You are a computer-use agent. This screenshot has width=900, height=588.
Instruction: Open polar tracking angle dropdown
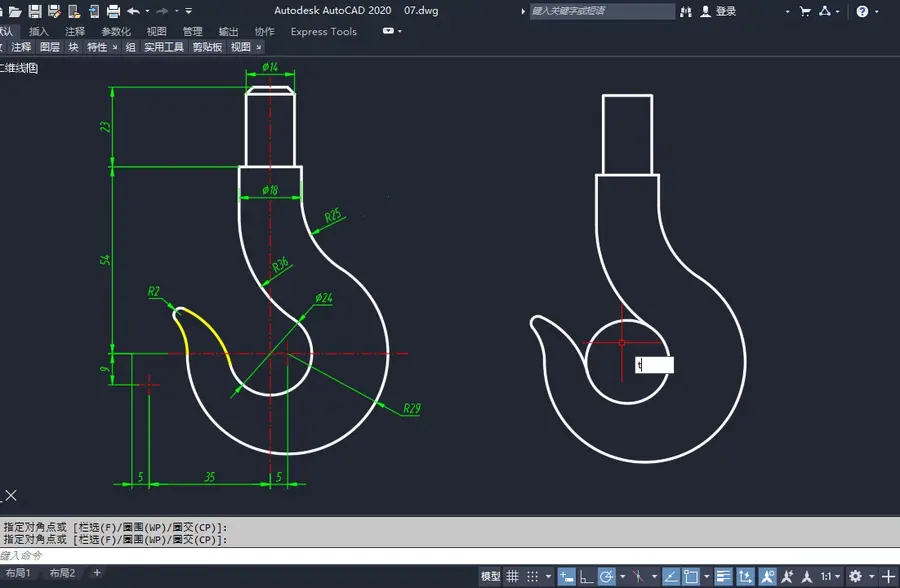(622, 576)
